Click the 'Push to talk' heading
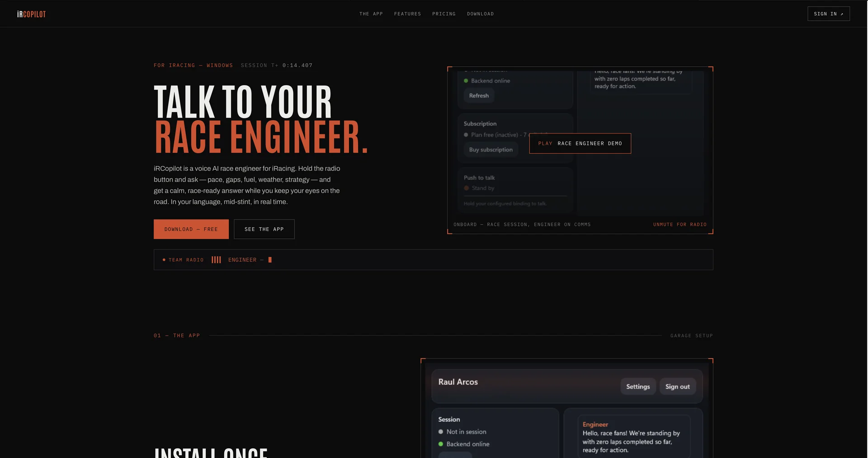868x458 pixels. [x=479, y=178]
